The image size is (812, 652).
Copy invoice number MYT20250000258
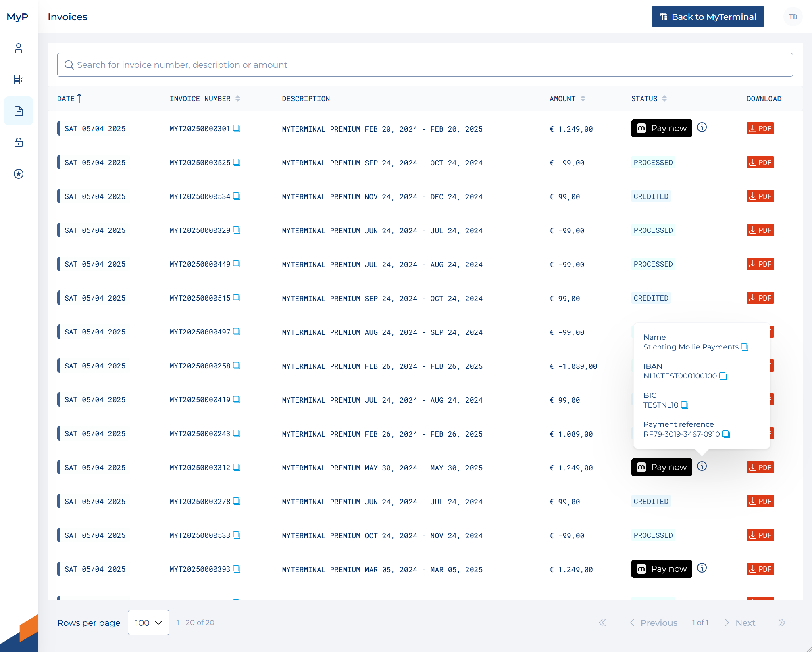[x=237, y=366]
